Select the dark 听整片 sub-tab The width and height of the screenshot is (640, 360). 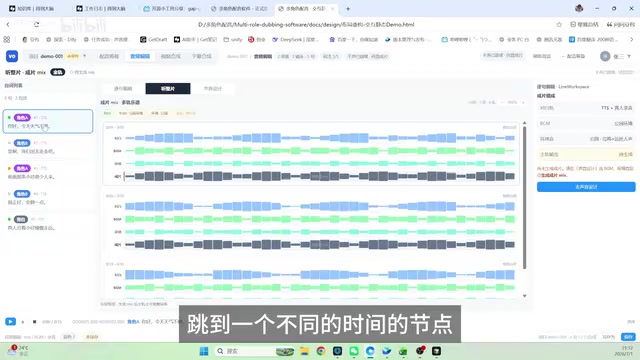tap(168, 89)
